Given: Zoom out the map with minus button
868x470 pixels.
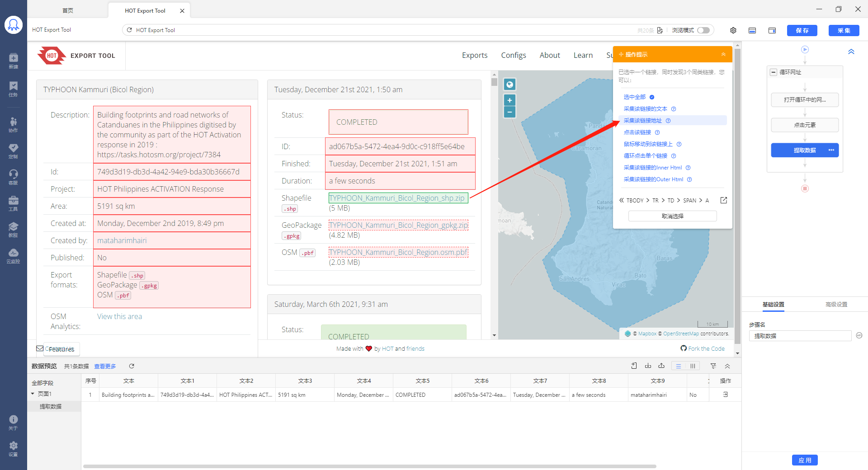Looking at the screenshot, I should (x=509, y=112).
